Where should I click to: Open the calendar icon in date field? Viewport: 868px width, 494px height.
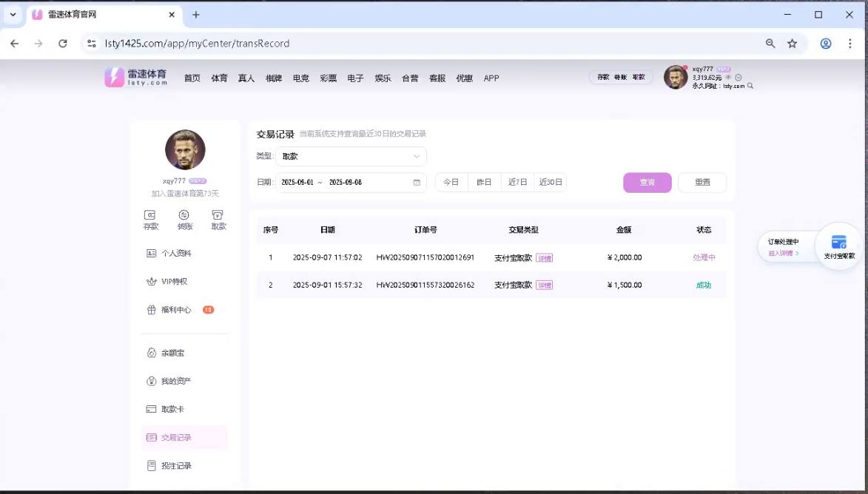point(417,183)
